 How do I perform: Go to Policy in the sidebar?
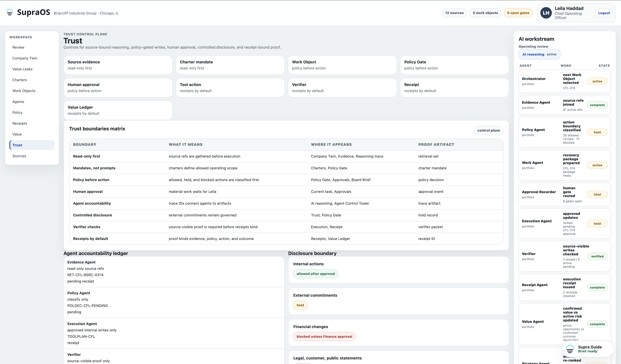(32, 112)
